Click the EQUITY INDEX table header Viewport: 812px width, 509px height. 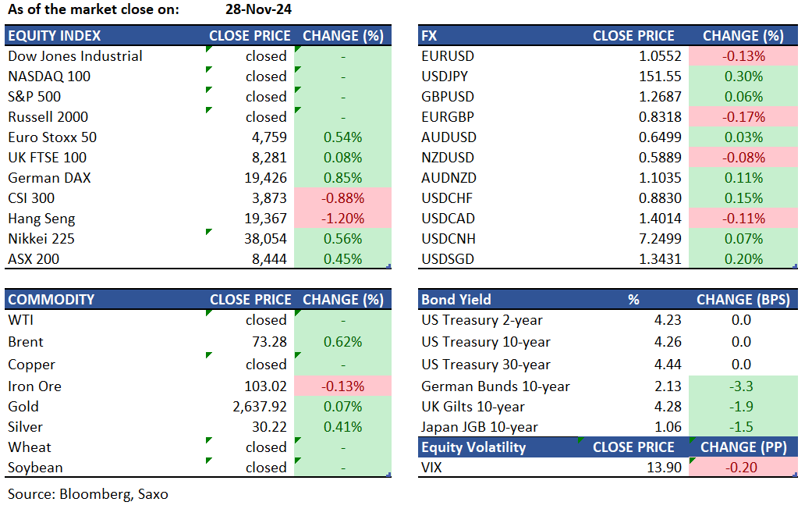click(55, 36)
